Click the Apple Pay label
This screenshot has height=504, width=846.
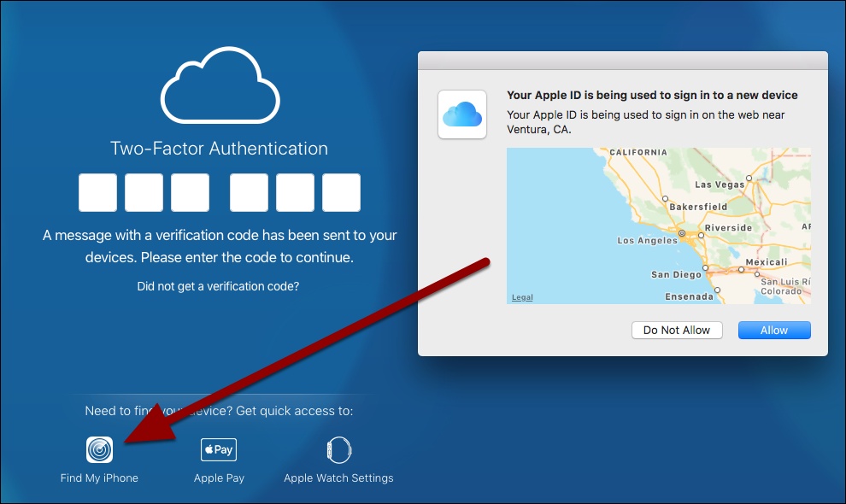point(219,478)
